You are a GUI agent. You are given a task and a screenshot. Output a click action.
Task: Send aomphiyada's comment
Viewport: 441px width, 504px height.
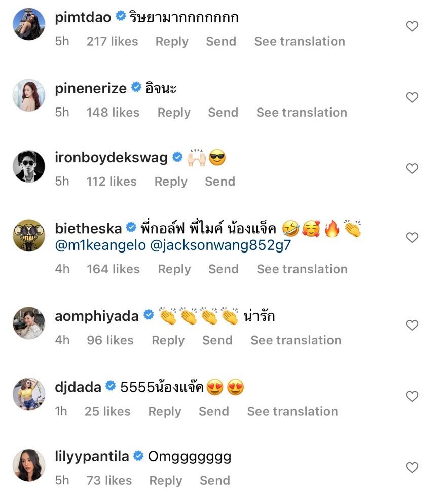pyautogui.click(x=217, y=340)
